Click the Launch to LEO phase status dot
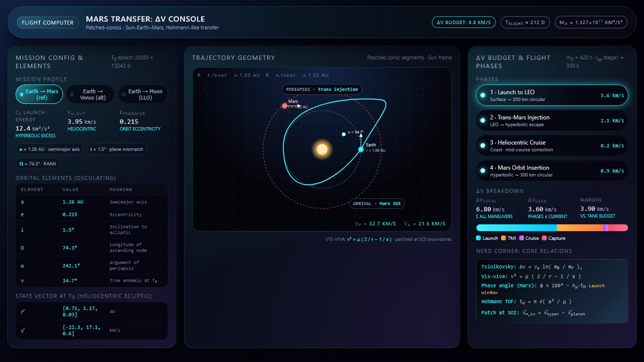 tap(483, 95)
